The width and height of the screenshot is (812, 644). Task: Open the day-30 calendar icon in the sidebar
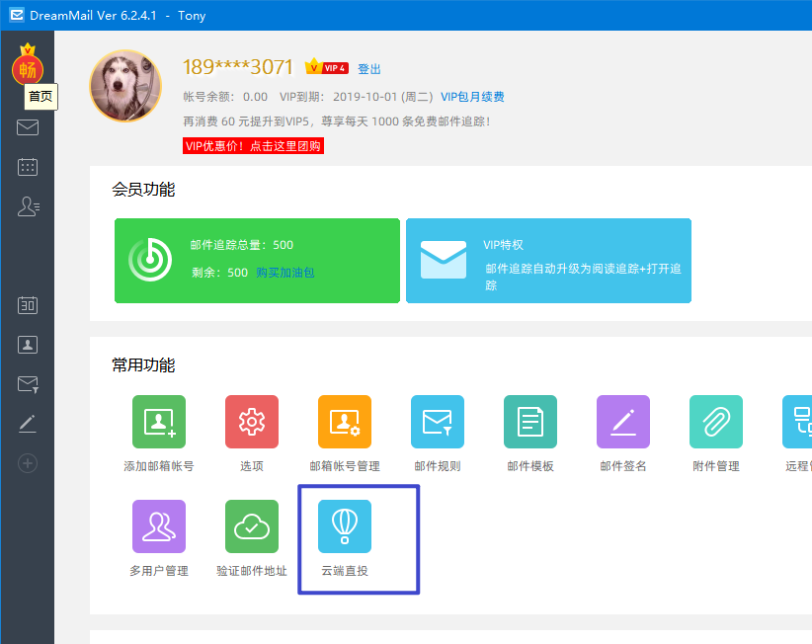point(28,305)
